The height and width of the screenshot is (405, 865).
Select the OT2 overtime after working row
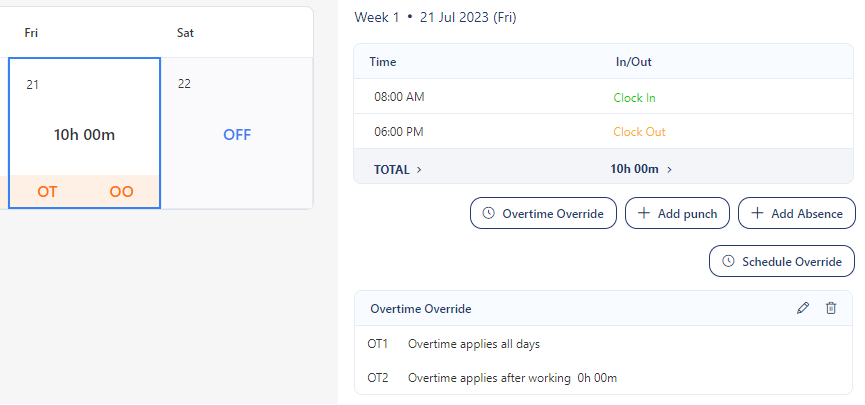coord(602,378)
